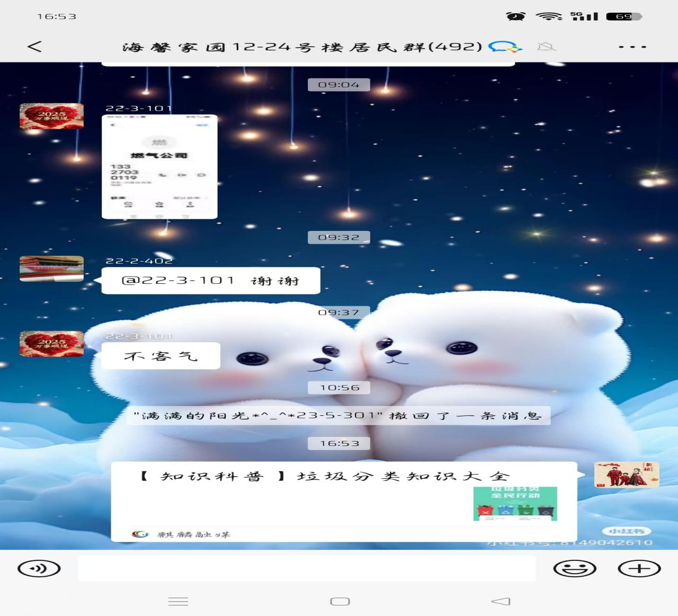Tap the 09:04 timestamp

[339, 85]
